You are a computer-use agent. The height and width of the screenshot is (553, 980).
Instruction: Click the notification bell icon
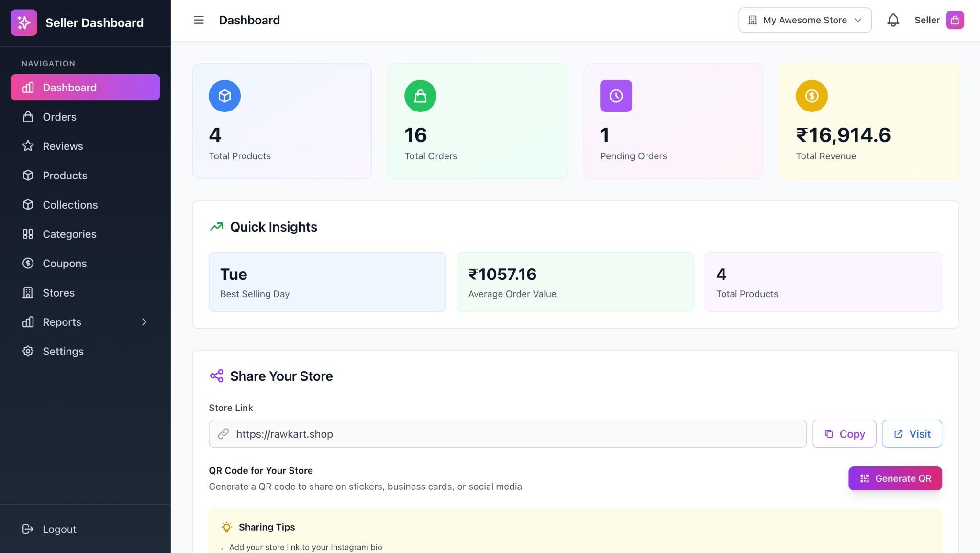point(892,20)
